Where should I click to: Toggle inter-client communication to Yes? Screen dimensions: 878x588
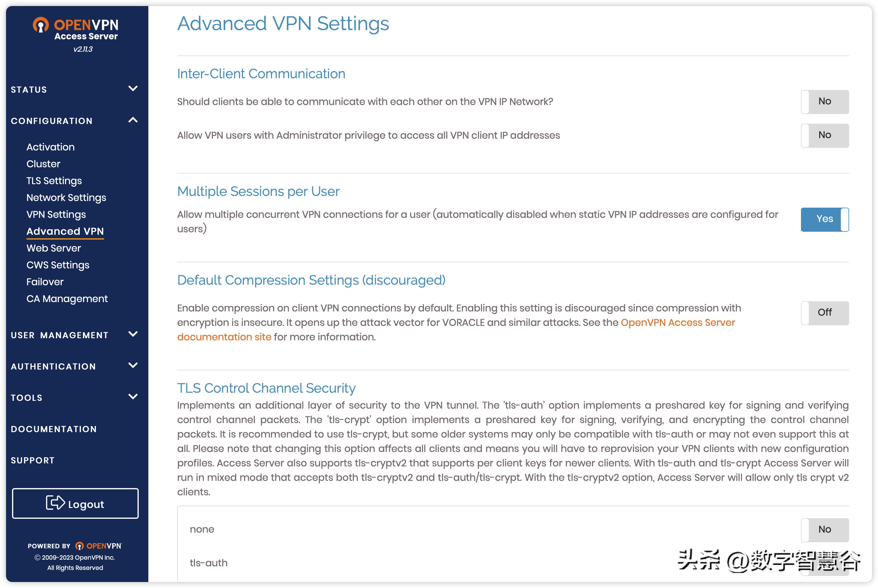[824, 101]
